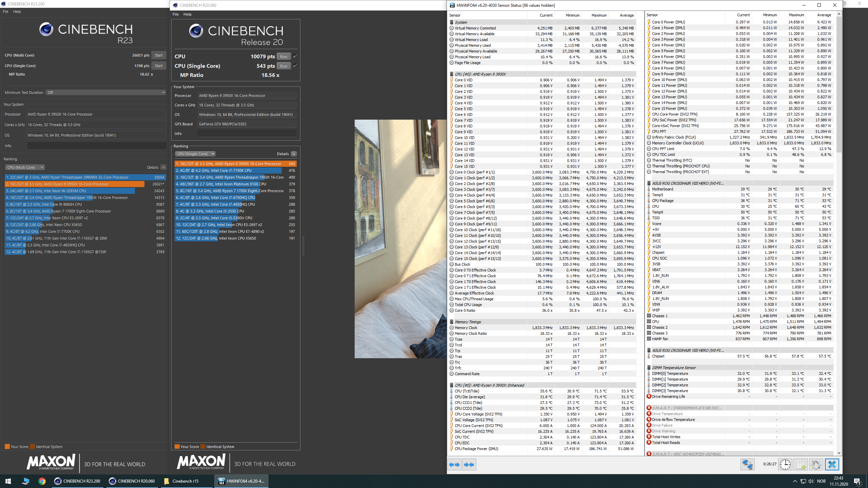
Task: Click Average column header in right HWiNFO pane
Action: click(x=820, y=15)
